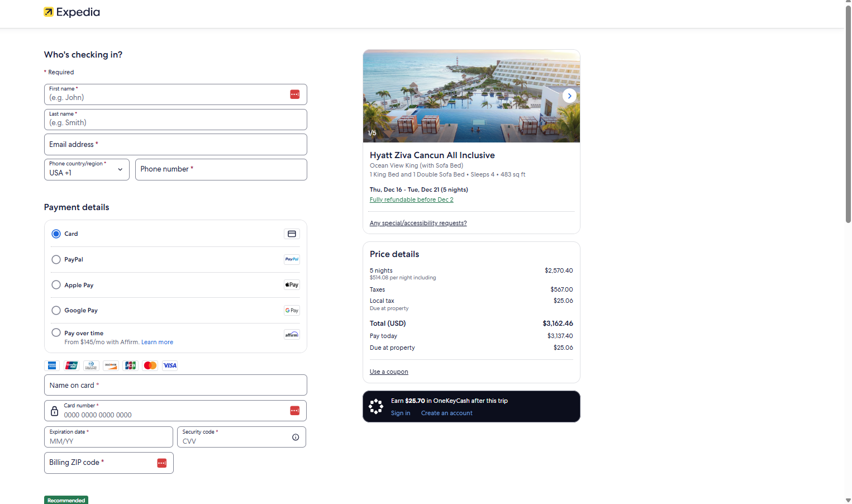Open password manager icon in Billing ZIP field
The image size is (852, 504).
click(x=161, y=463)
